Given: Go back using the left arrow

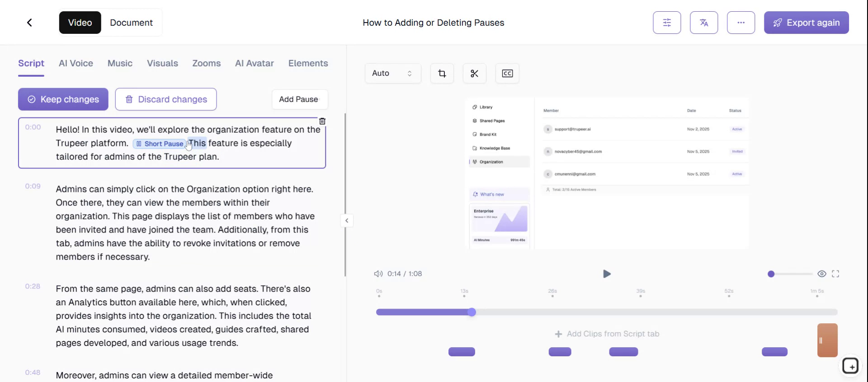Looking at the screenshot, I should 29,23.
